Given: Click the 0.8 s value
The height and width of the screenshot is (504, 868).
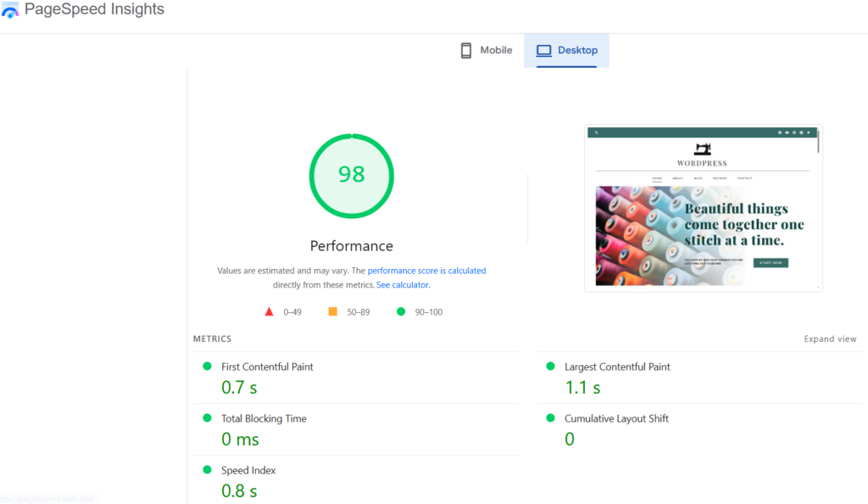Looking at the screenshot, I should [239, 491].
